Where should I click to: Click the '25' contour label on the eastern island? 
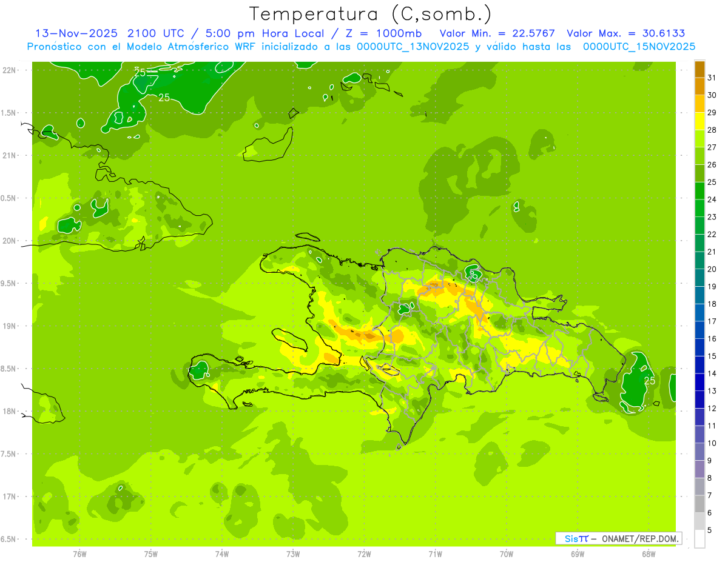click(650, 381)
